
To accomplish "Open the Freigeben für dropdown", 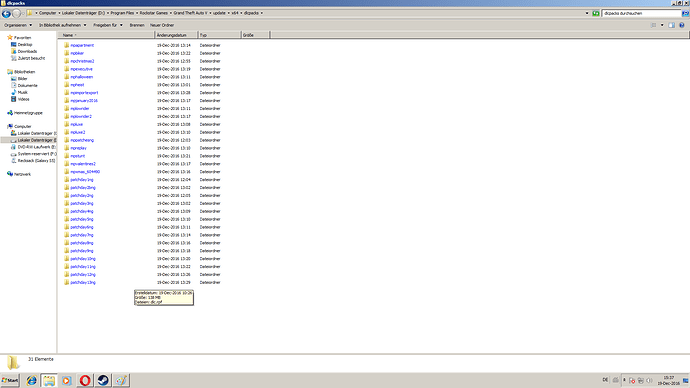I will 108,25.
